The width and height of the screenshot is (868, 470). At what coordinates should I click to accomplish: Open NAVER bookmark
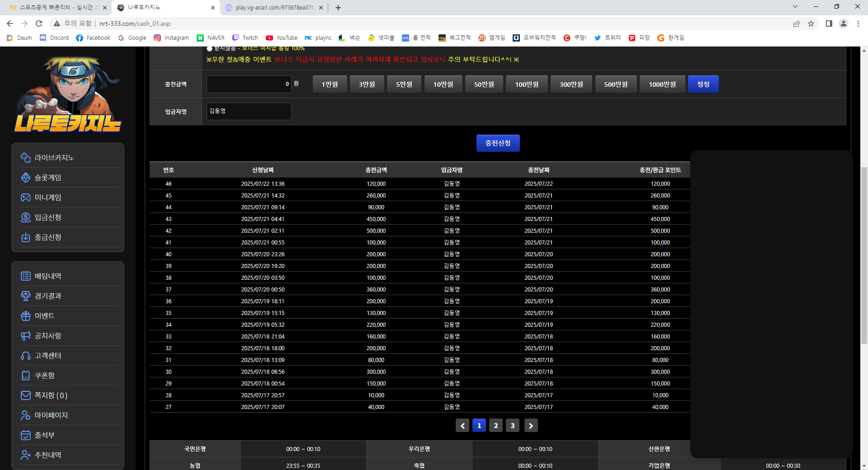211,38
